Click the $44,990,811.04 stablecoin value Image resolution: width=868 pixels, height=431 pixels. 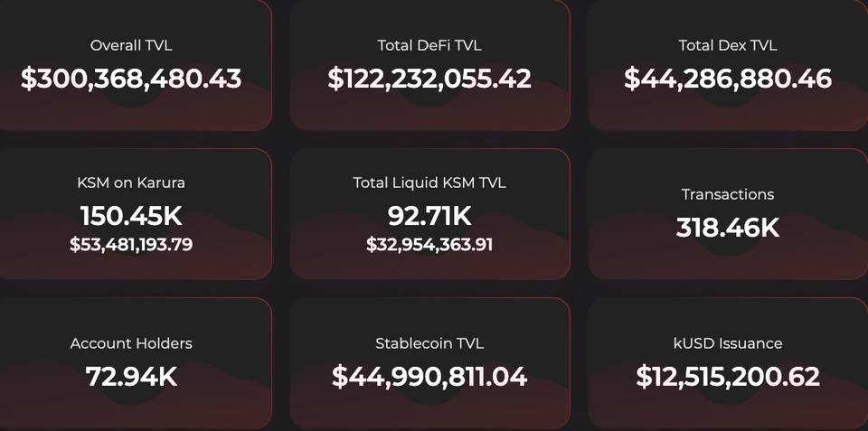point(429,377)
